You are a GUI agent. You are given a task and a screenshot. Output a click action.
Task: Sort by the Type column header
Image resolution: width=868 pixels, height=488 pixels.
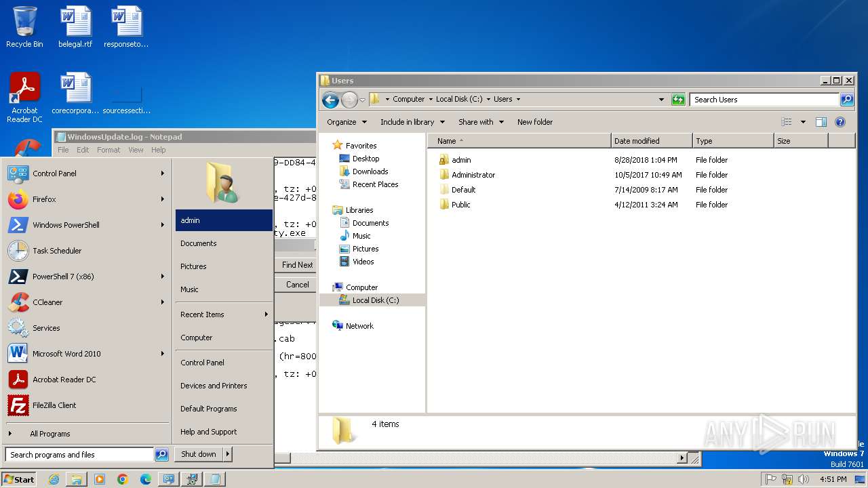733,141
